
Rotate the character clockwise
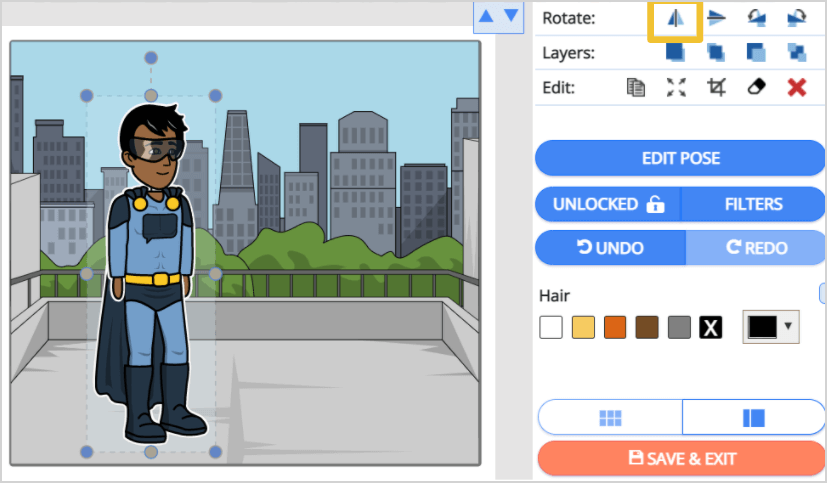coord(796,18)
